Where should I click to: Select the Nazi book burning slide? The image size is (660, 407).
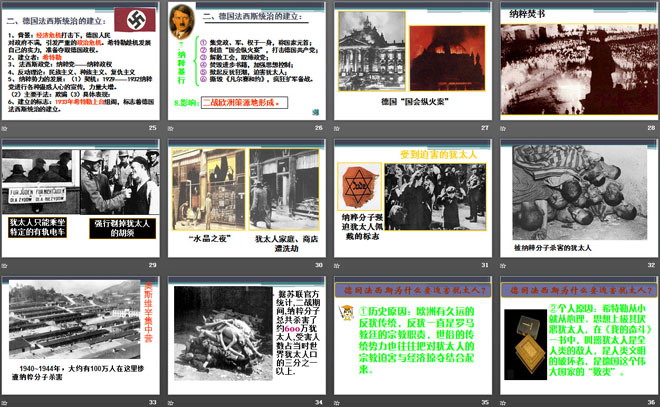pyautogui.click(x=576, y=62)
